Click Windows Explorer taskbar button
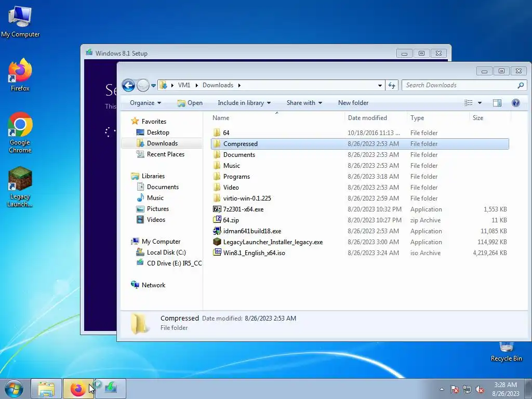Image resolution: width=532 pixels, height=399 pixels. [x=46, y=389]
